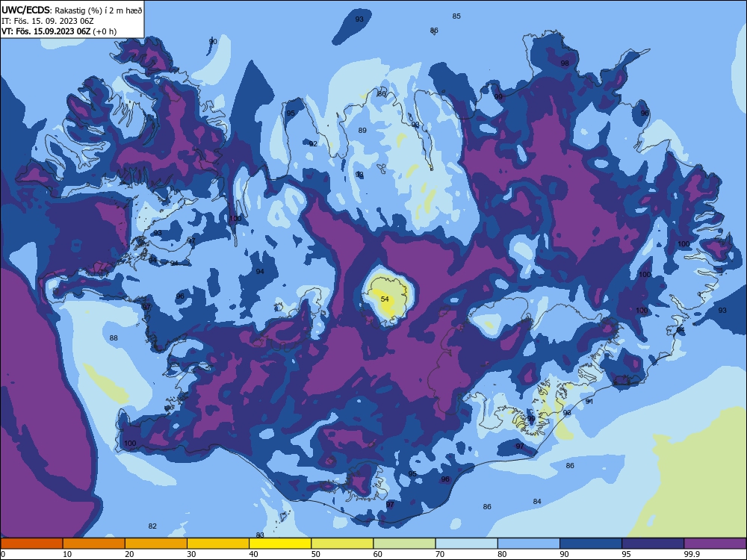Viewport: 747px width, 560px height.
Task: Click the 83 value at the map's bottom edge
Action: click(260, 535)
